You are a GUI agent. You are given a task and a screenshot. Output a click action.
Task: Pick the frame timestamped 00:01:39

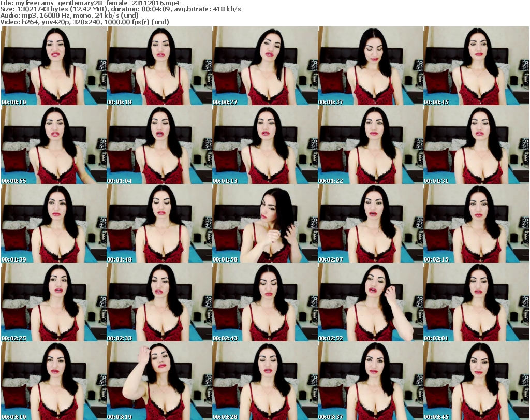pos(54,224)
